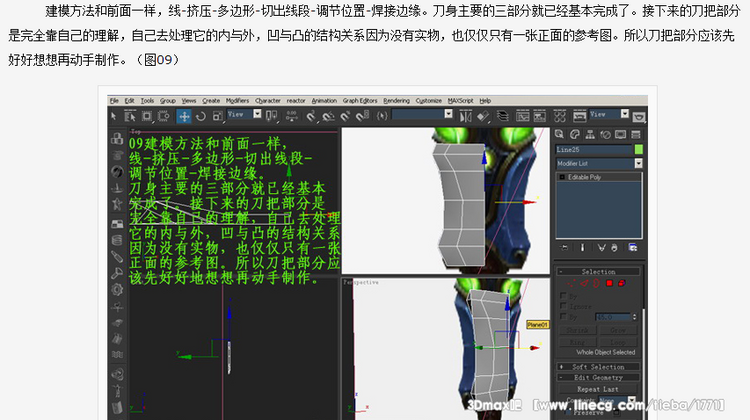
Task: Click the Ring selection button
Action: pyautogui.click(x=577, y=342)
